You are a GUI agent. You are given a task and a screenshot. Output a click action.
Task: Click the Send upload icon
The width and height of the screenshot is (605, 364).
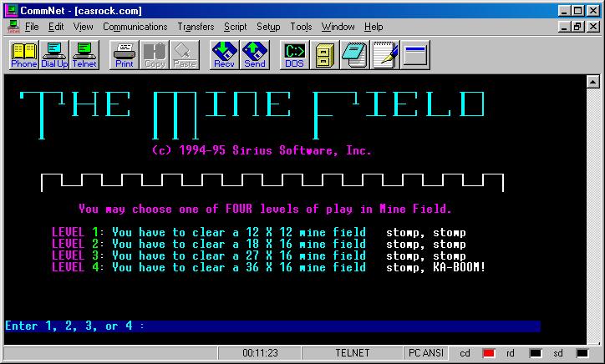(255, 55)
